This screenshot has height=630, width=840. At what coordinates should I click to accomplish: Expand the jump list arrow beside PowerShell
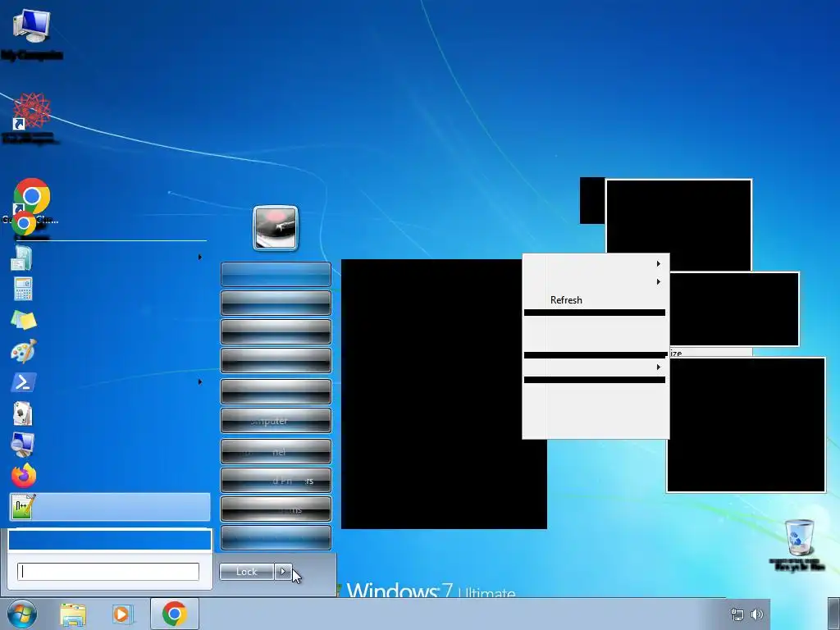pyautogui.click(x=200, y=381)
